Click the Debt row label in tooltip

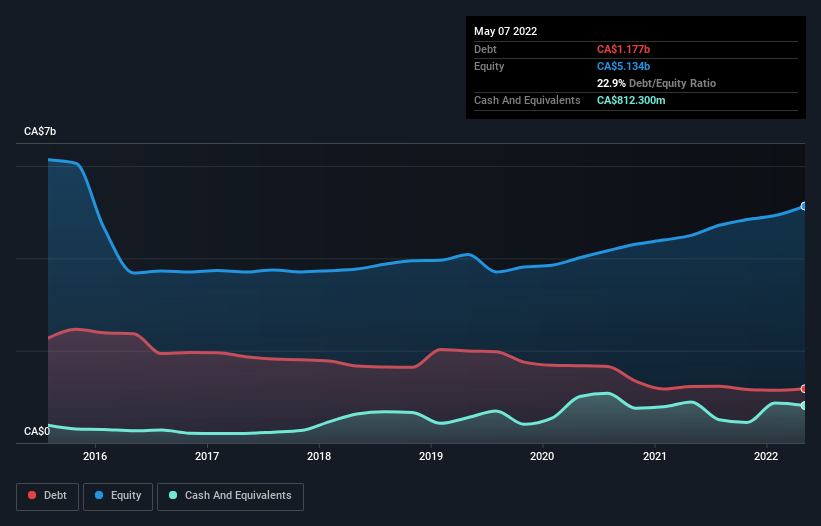click(x=485, y=49)
